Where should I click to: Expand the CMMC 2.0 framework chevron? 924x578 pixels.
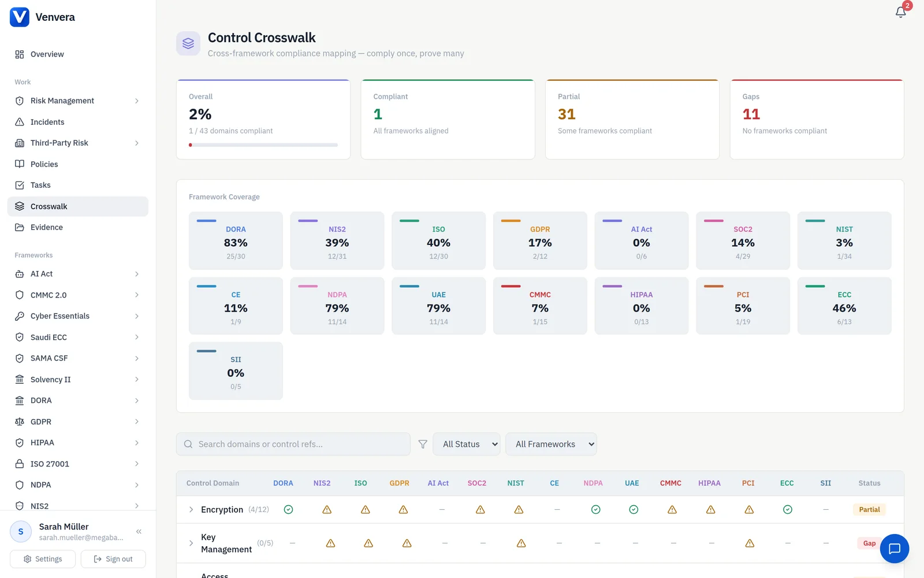[x=137, y=295]
